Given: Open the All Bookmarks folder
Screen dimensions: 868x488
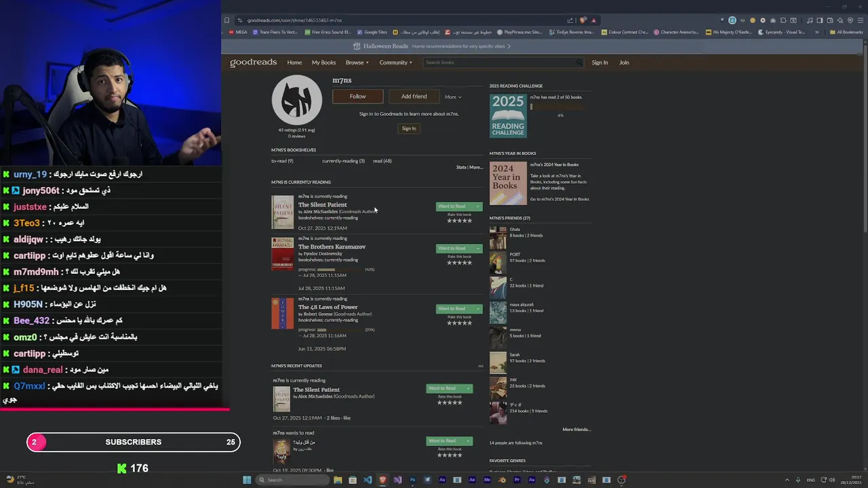Looking at the screenshot, I should [x=846, y=32].
